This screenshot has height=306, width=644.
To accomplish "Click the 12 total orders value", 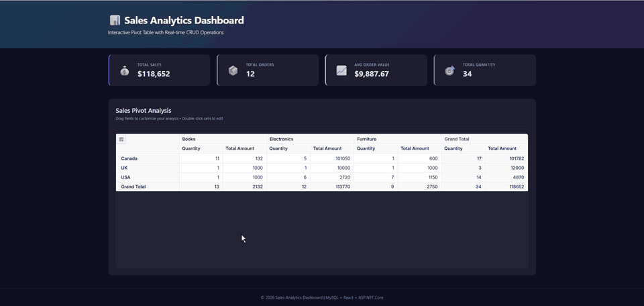I will click(x=250, y=74).
